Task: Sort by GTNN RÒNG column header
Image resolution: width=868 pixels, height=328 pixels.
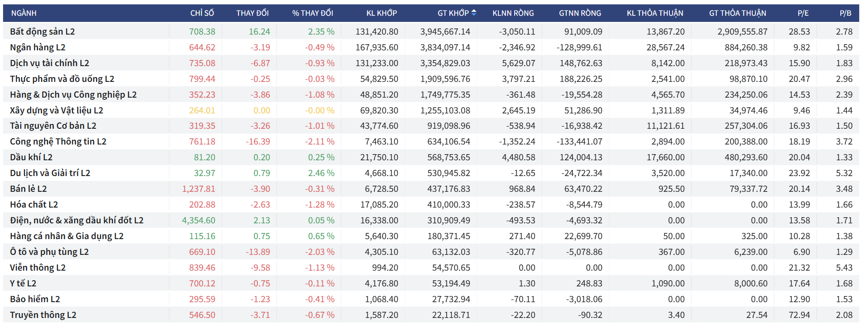Action: click(580, 13)
